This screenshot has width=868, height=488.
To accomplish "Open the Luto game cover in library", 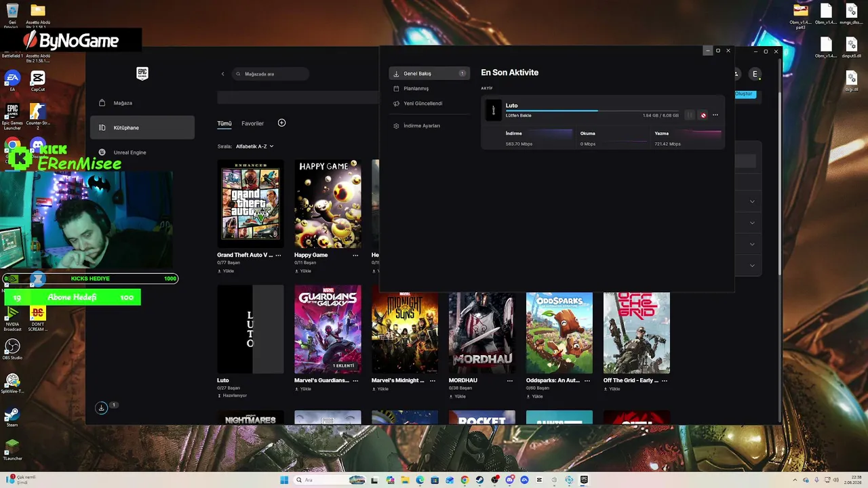I will pyautogui.click(x=250, y=329).
